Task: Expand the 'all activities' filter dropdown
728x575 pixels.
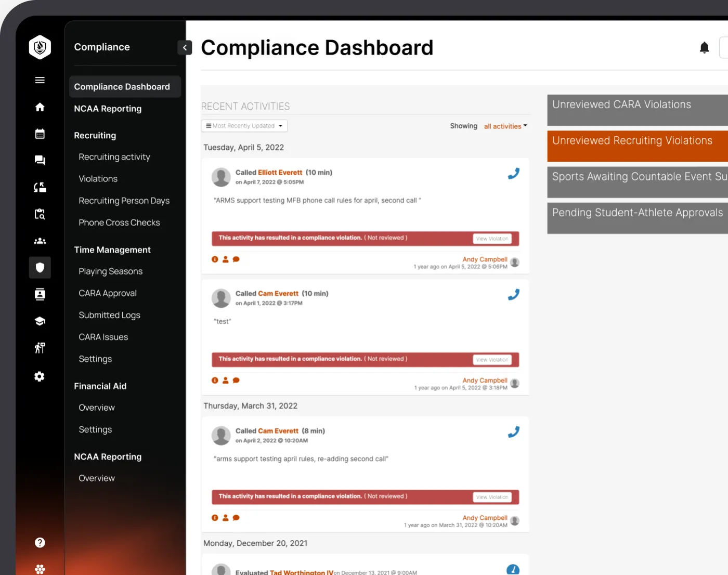Action: click(x=505, y=126)
